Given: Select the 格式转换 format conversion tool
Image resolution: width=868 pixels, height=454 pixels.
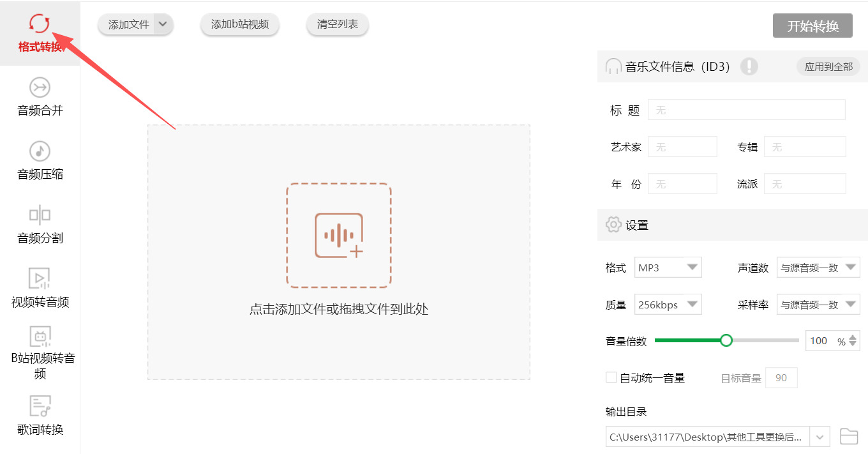Looking at the screenshot, I should tap(40, 32).
